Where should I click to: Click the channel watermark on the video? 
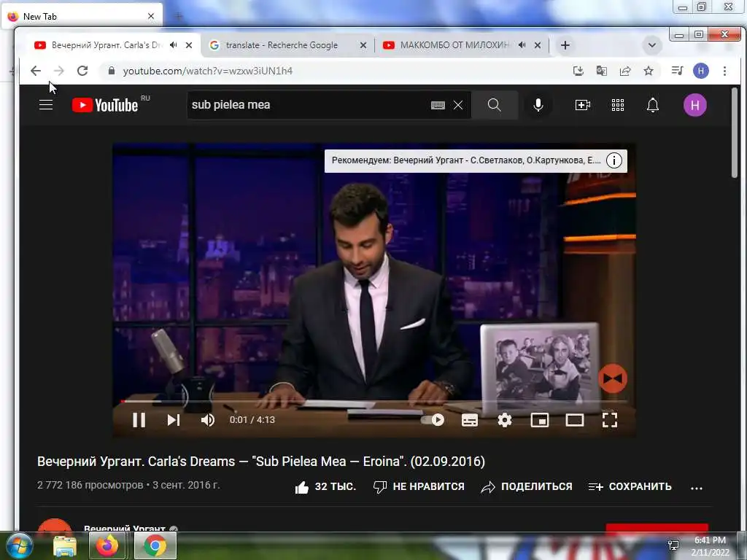tap(613, 378)
